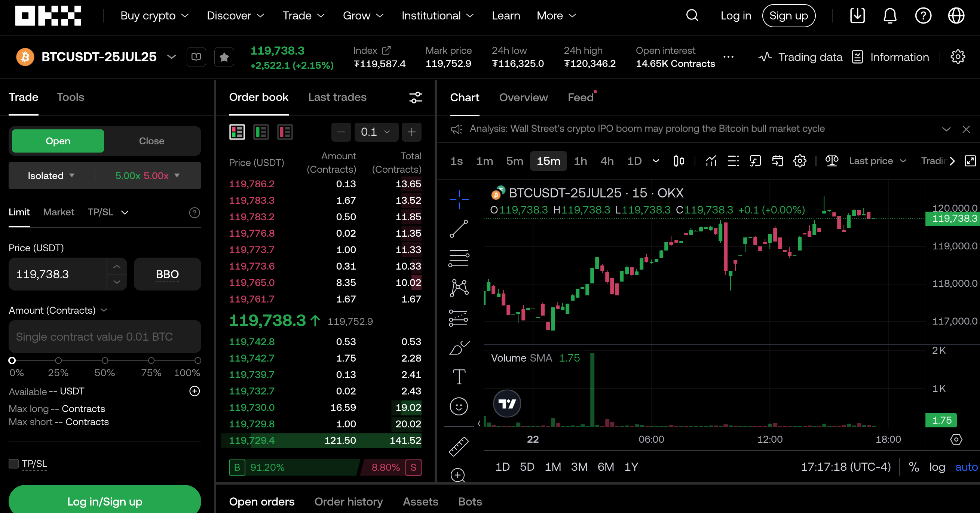Click the Amount contracts input field
The width and height of the screenshot is (980, 513).
click(x=105, y=337)
